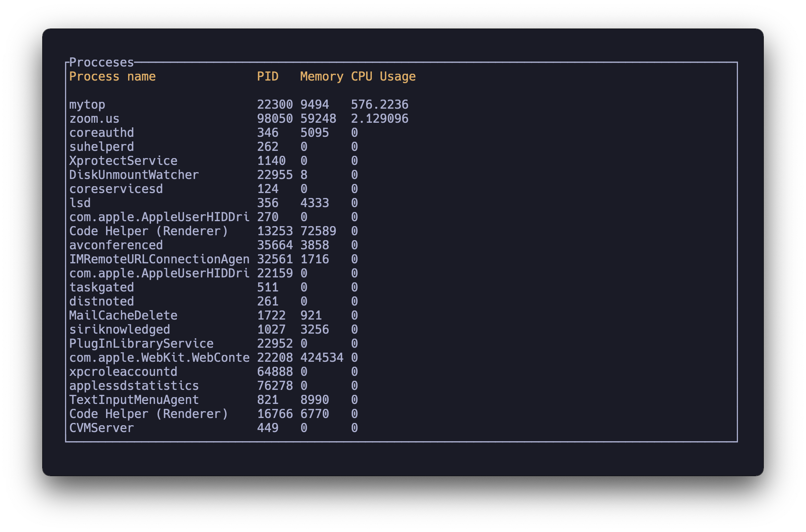Select the avconferenced process
Image resolution: width=806 pixels, height=532 pixels.
tap(116, 245)
